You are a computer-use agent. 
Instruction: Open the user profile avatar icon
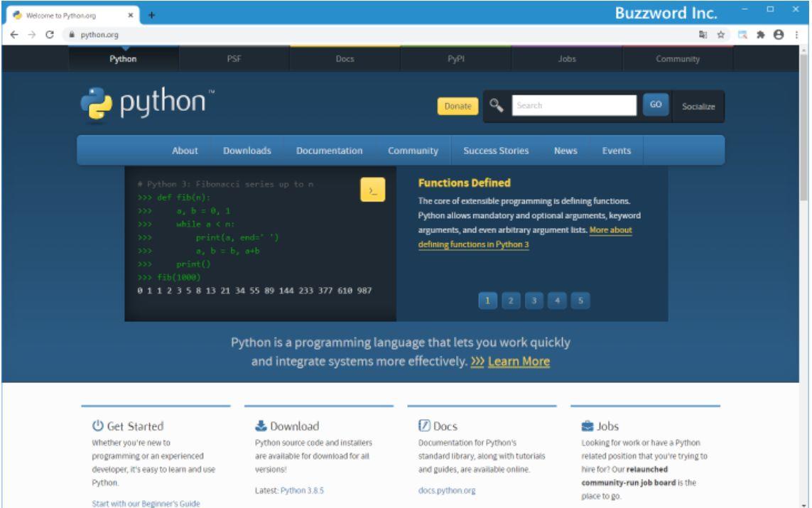click(779, 35)
